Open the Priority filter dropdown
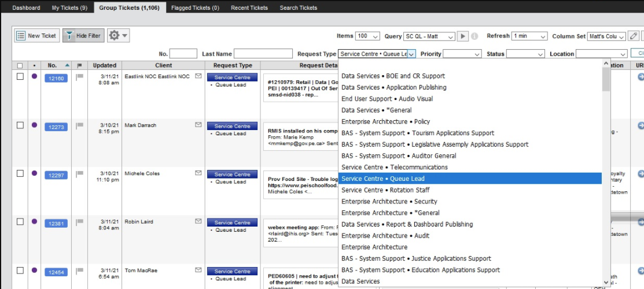This screenshot has height=289, width=644. 462,54
